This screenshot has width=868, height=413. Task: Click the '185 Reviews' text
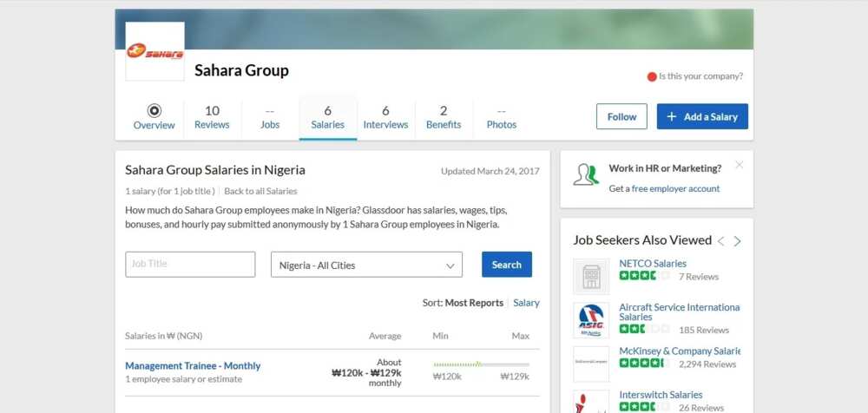[704, 330]
